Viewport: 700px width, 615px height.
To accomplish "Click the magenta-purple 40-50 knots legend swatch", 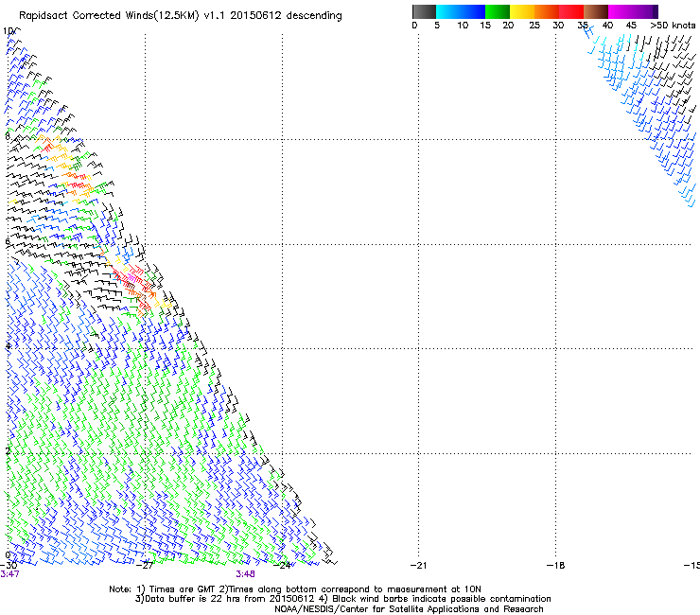I will 633,11.
